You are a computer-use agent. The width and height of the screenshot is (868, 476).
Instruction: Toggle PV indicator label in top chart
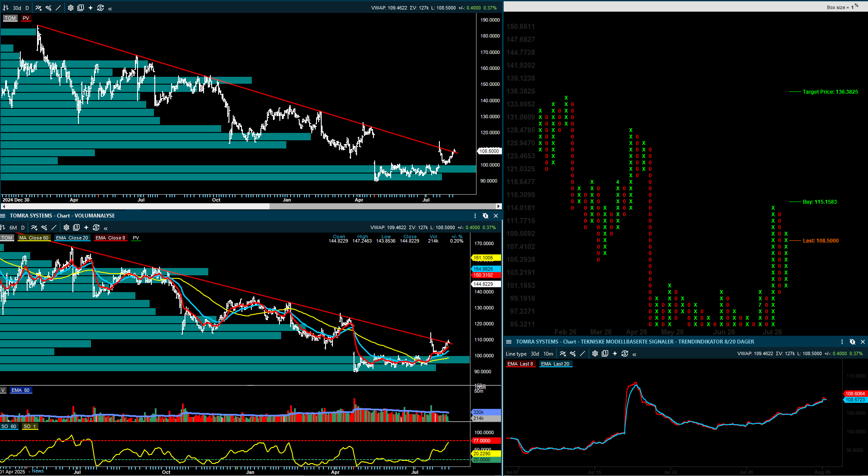[26, 18]
